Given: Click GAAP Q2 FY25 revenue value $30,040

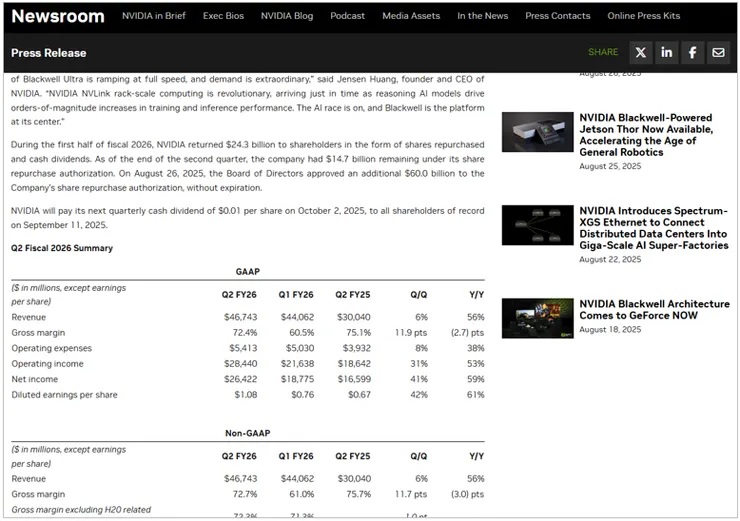Looking at the screenshot, I should tap(354, 317).
